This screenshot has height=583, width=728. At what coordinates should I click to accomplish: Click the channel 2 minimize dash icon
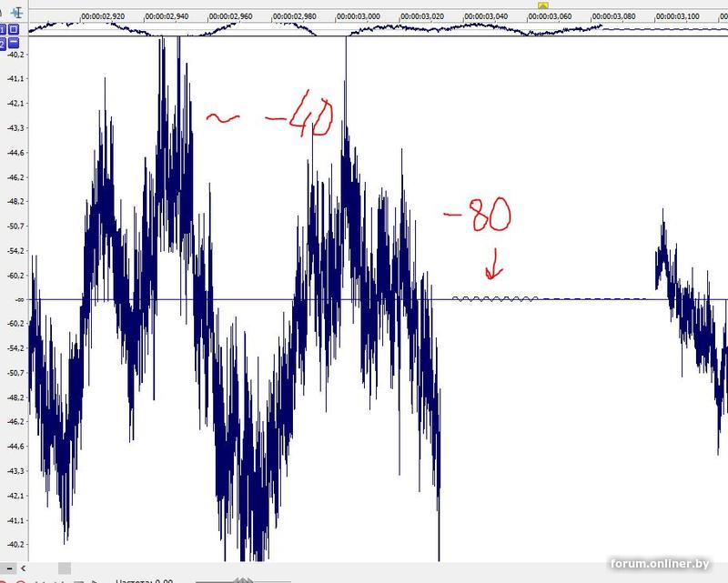coord(14,43)
